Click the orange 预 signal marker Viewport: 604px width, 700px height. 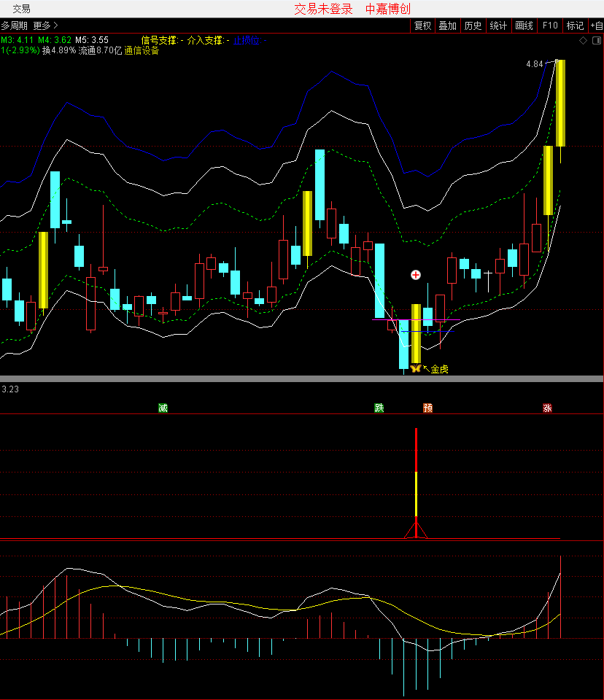click(428, 408)
